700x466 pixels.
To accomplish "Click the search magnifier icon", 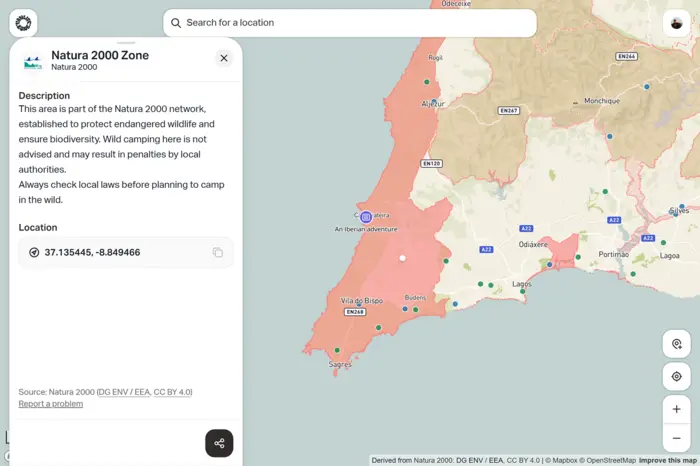I will tap(176, 23).
